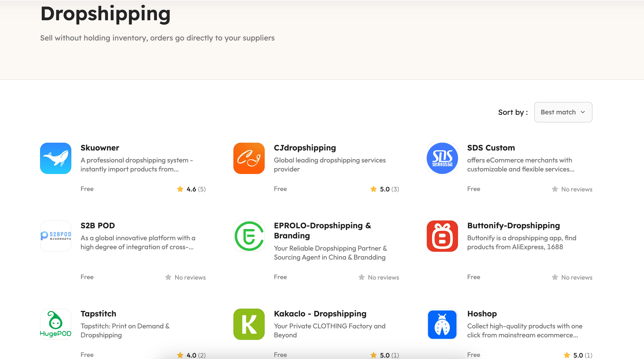
Task: Click the green Kakaclo K icon
Action: coord(249,324)
